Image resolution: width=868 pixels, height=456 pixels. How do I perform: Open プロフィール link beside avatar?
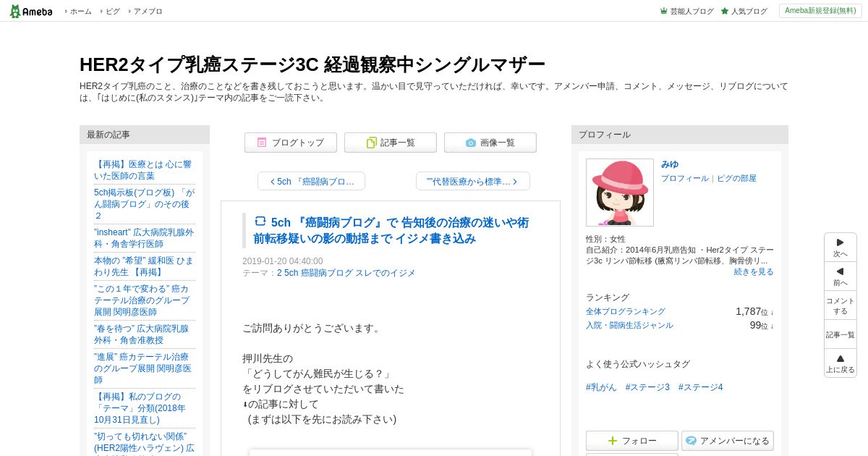(684, 178)
